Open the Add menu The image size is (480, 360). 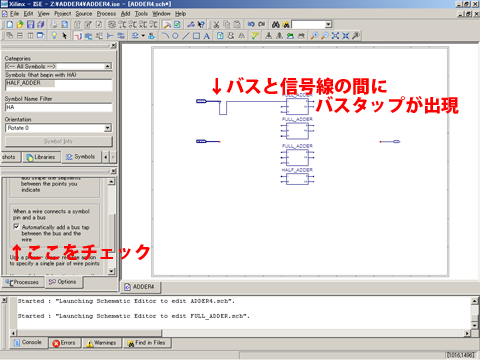(125, 14)
